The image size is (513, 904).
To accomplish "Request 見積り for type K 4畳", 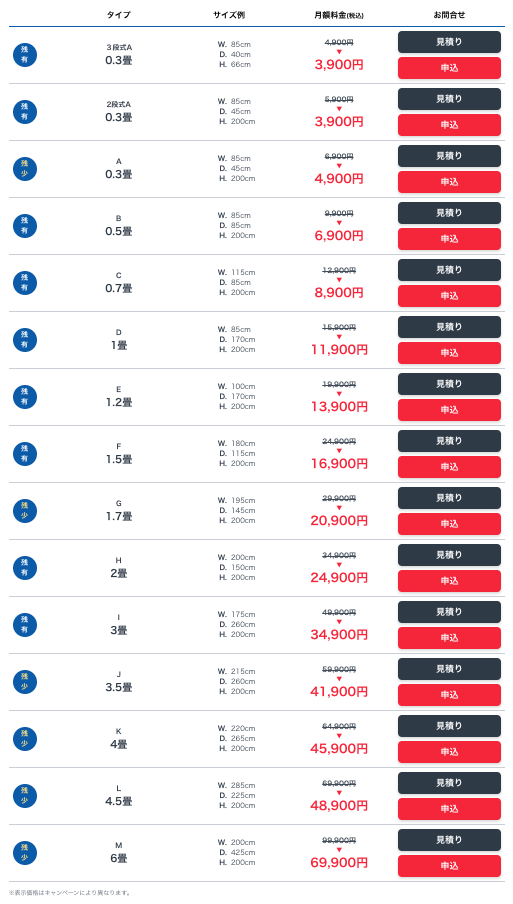I will click(449, 726).
